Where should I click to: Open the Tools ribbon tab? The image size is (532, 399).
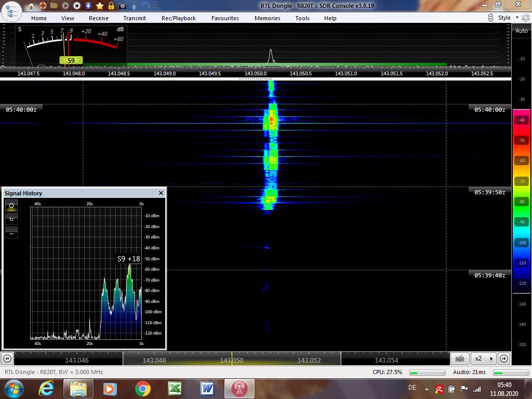coord(302,18)
